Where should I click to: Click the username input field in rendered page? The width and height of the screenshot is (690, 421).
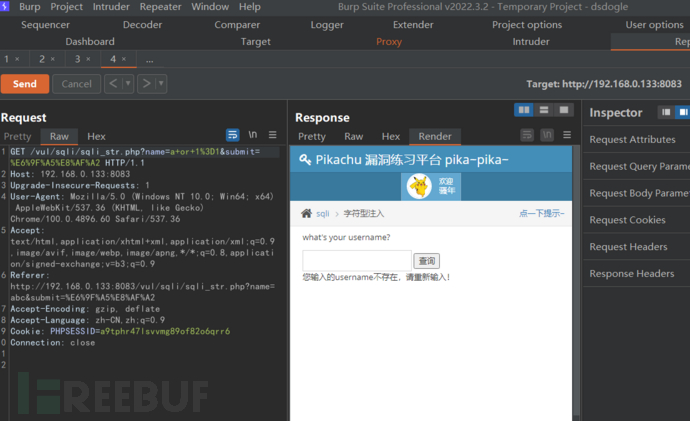356,261
